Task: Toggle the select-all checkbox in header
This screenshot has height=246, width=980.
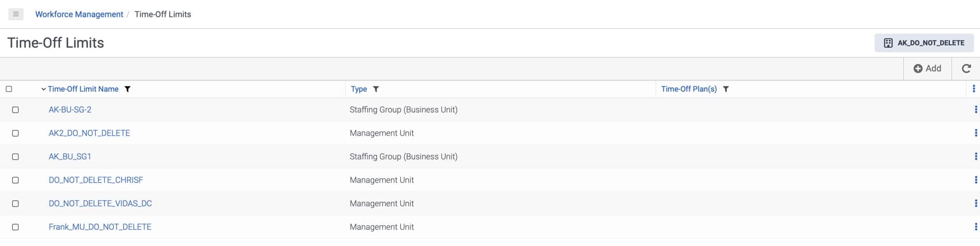Action: pos(9,89)
